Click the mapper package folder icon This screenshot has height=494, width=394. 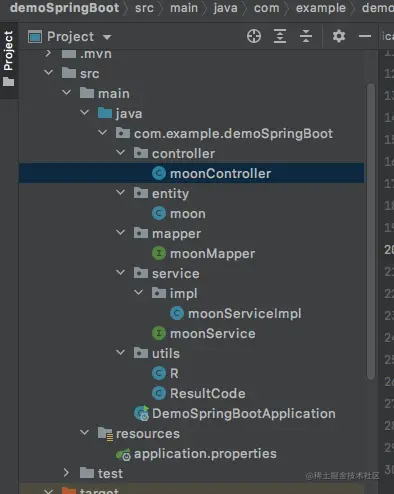click(141, 233)
